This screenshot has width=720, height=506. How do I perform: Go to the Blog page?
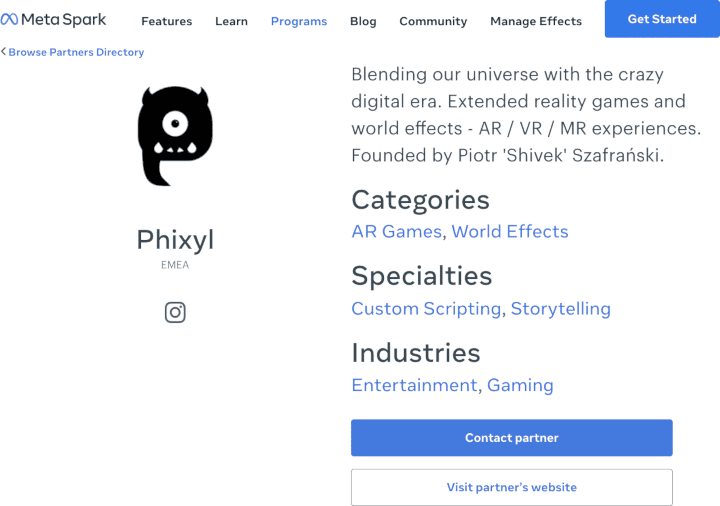[x=363, y=21]
